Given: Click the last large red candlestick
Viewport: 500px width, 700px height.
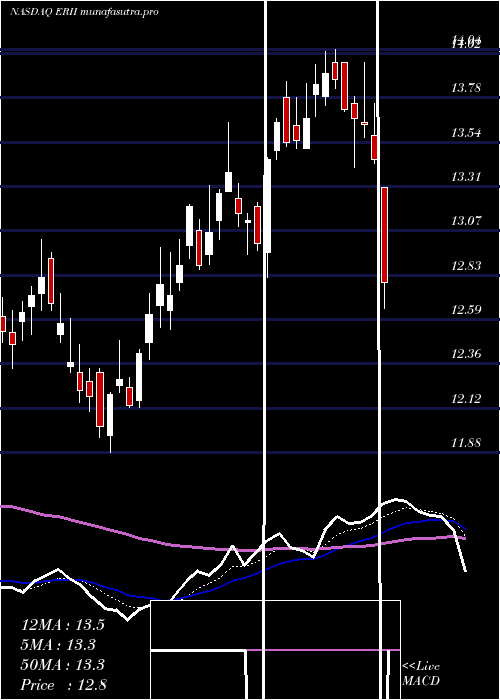Looking at the screenshot, I should coord(384,235).
